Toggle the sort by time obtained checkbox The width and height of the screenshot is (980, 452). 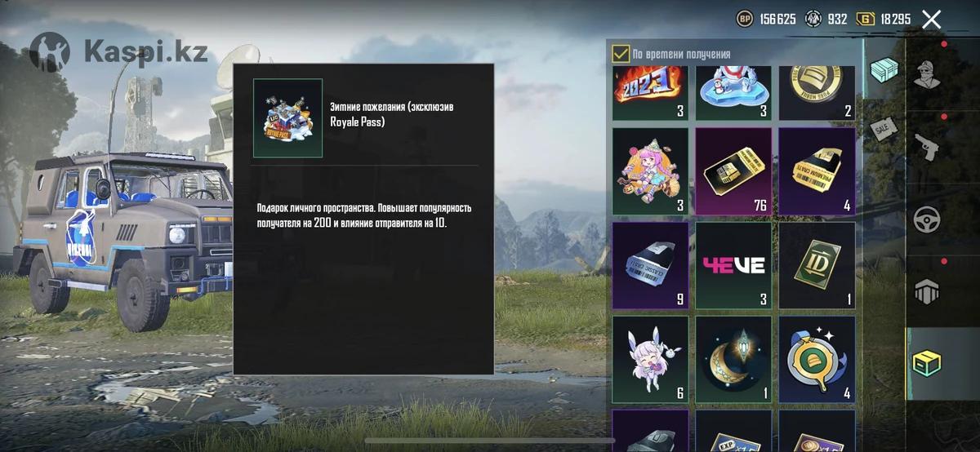point(621,54)
